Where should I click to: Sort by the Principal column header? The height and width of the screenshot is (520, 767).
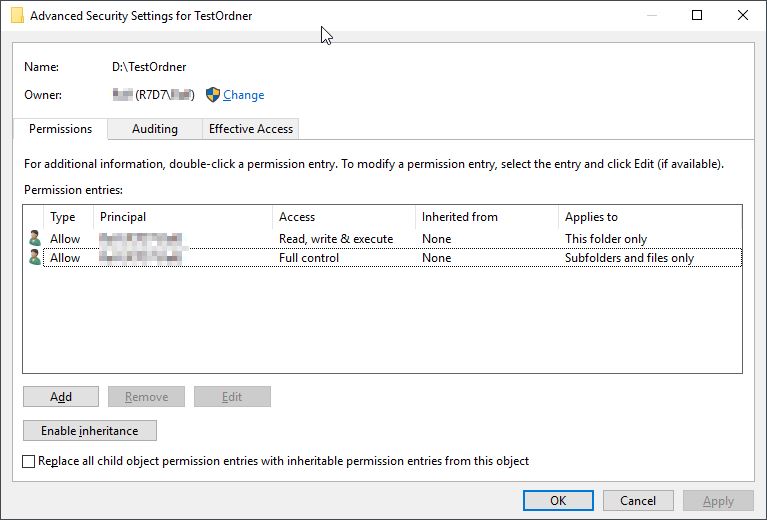pyautogui.click(x=182, y=217)
